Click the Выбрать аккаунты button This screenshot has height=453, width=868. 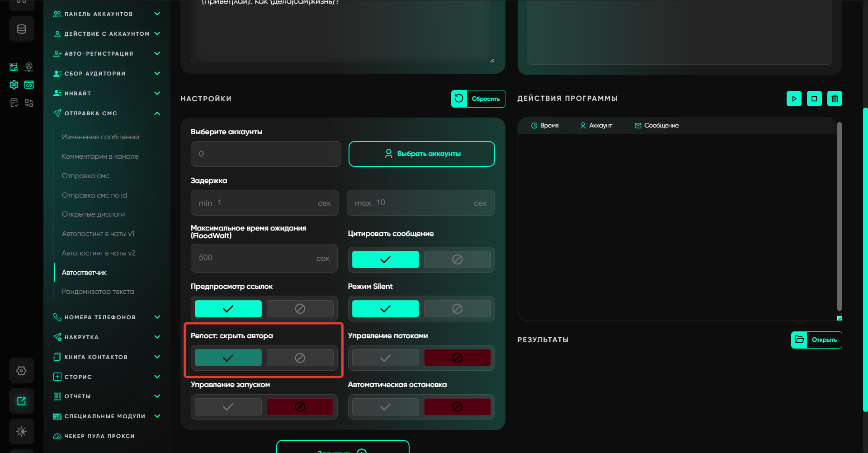click(421, 154)
